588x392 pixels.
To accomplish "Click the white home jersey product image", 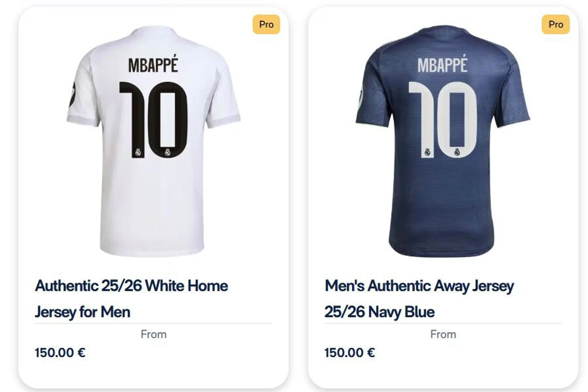I will tap(153, 201).
